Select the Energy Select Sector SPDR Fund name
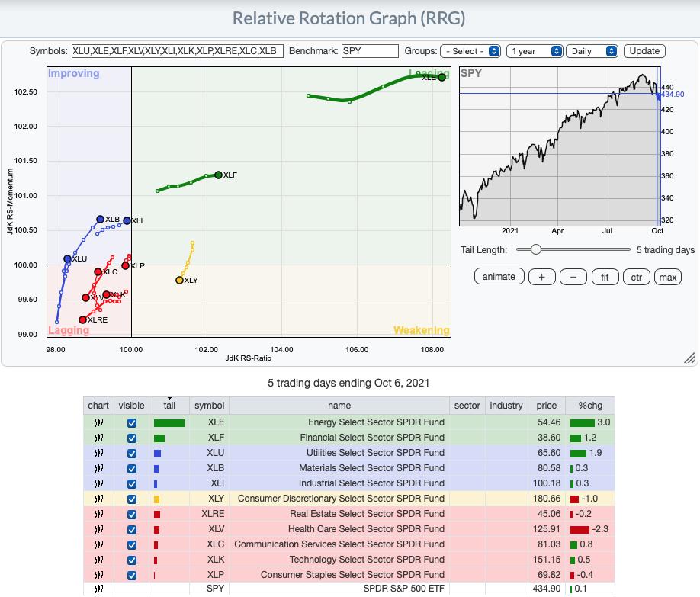700x597 pixels. point(377,422)
